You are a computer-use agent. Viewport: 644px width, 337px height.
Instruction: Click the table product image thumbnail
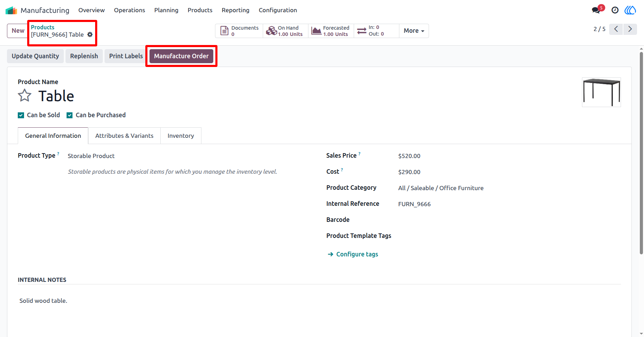point(601,92)
